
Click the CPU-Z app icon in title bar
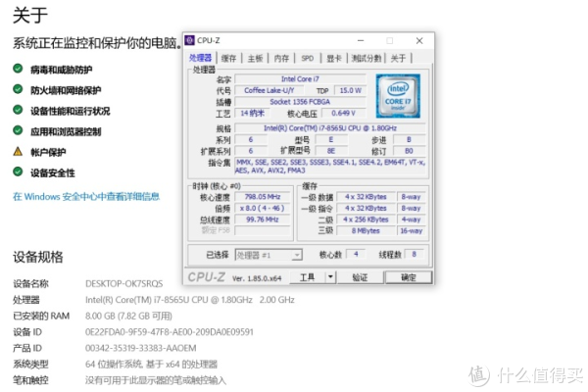tap(193, 41)
